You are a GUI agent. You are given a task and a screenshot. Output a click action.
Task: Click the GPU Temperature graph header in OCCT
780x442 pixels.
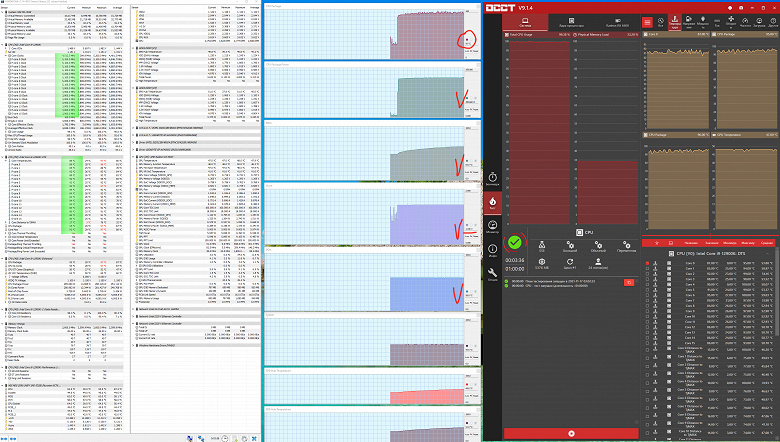pyautogui.click(x=746, y=135)
